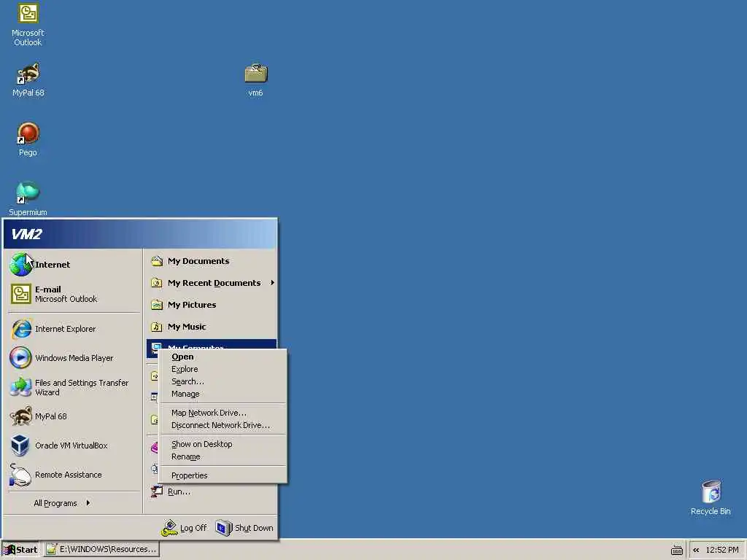The width and height of the screenshot is (747, 560).
Task: Open Files and Settings Transfer Wizard
Action: click(x=74, y=387)
